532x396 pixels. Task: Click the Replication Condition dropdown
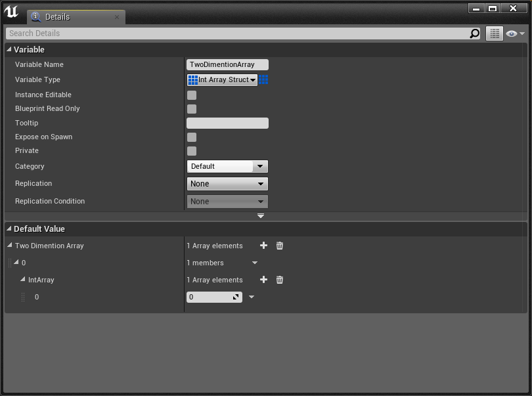pyautogui.click(x=227, y=201)
